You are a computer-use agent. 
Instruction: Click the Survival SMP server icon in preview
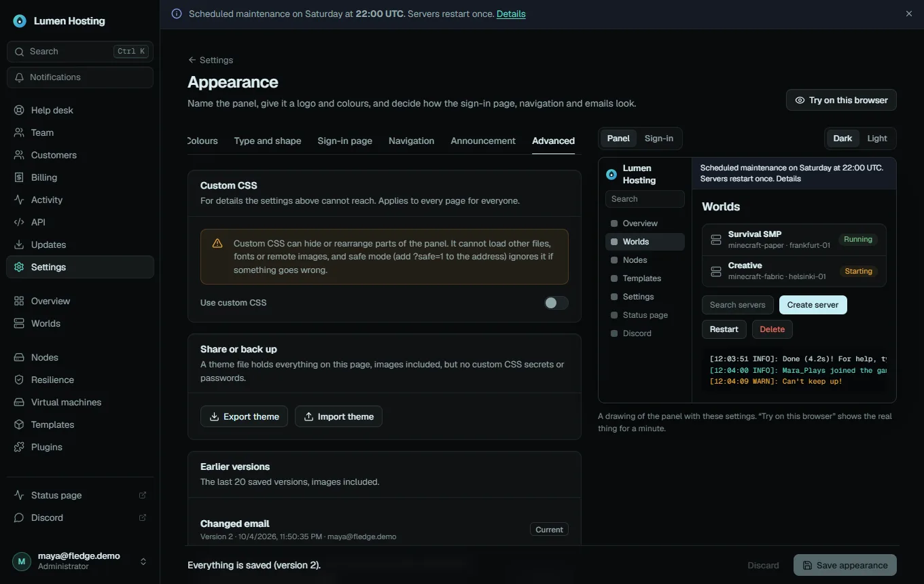click(715, 240)
